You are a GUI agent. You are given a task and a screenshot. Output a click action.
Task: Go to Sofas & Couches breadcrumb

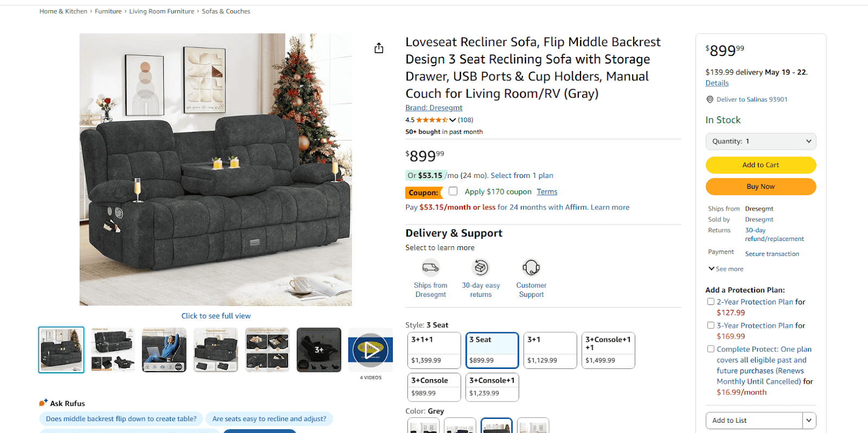click(x=226, y=11)
